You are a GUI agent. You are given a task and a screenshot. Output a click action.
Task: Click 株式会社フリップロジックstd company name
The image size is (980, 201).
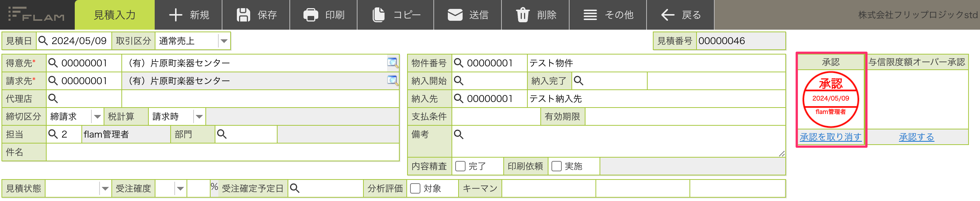tap(917, 15)
